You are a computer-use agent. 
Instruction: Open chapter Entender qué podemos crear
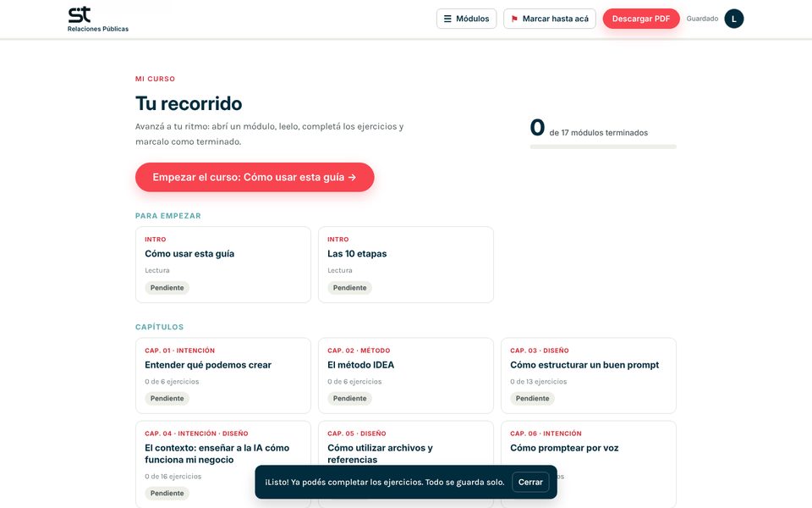coord(223,375)
